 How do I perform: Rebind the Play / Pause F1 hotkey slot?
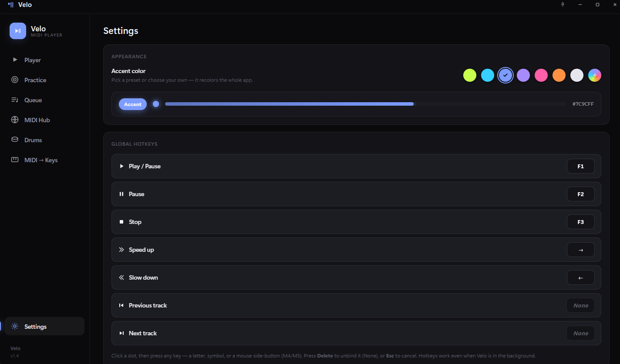click(x=581, y=166)
